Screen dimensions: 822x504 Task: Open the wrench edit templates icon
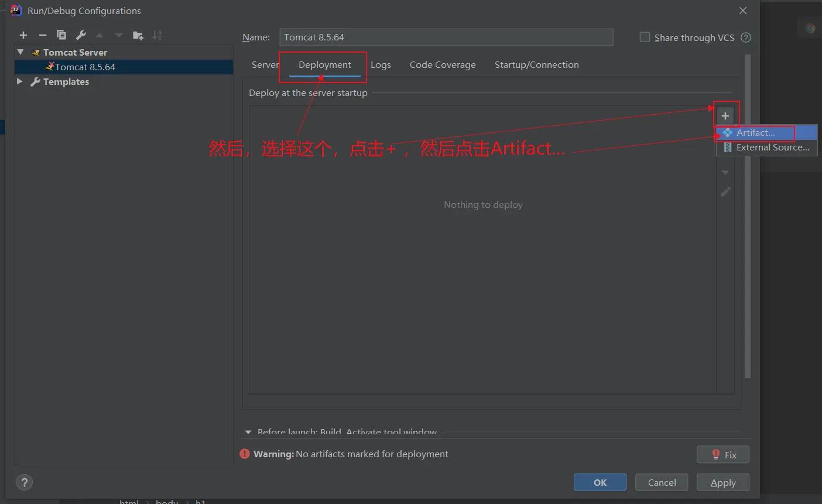click(81, 35)
